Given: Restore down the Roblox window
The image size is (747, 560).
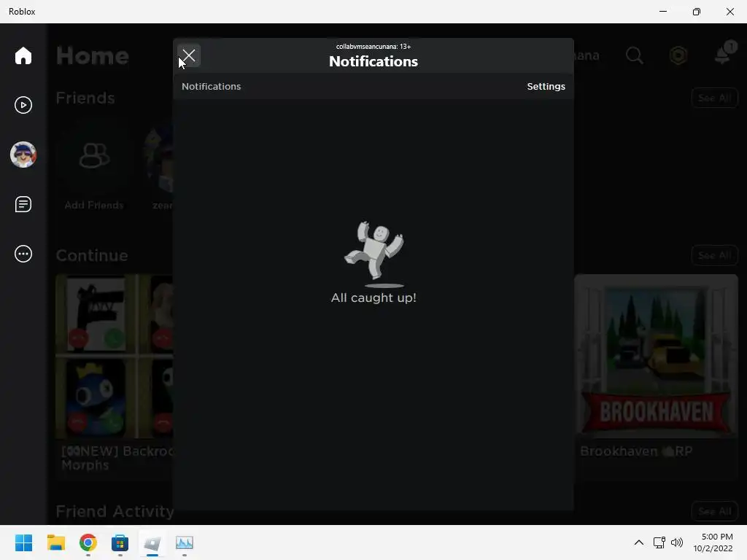Looking at the screenshot, I should pos(697,12).
